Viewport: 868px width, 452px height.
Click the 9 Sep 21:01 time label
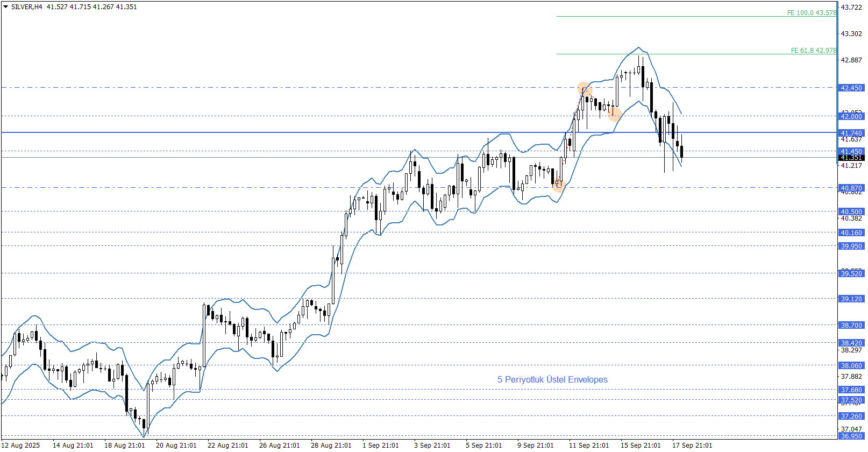535,446
